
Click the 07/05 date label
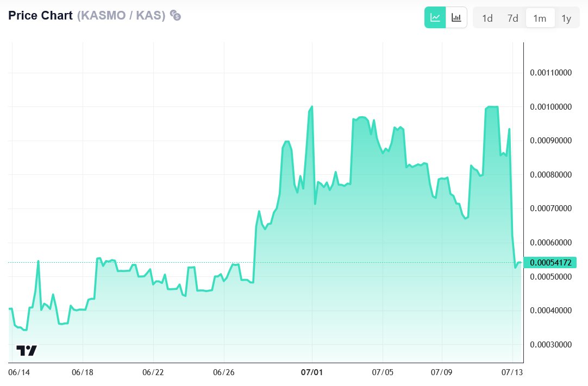click(383, 372)
